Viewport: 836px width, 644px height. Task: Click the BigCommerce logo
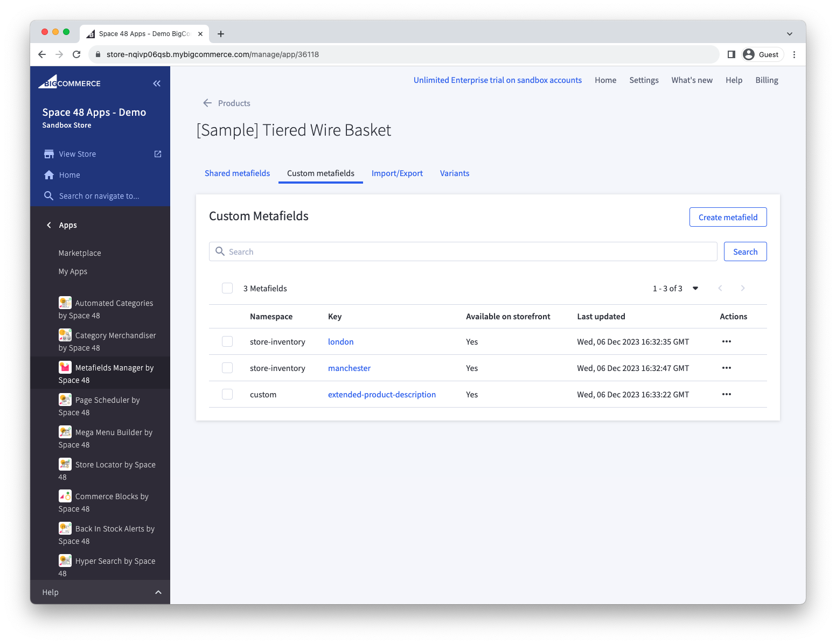tap(69, 82)
